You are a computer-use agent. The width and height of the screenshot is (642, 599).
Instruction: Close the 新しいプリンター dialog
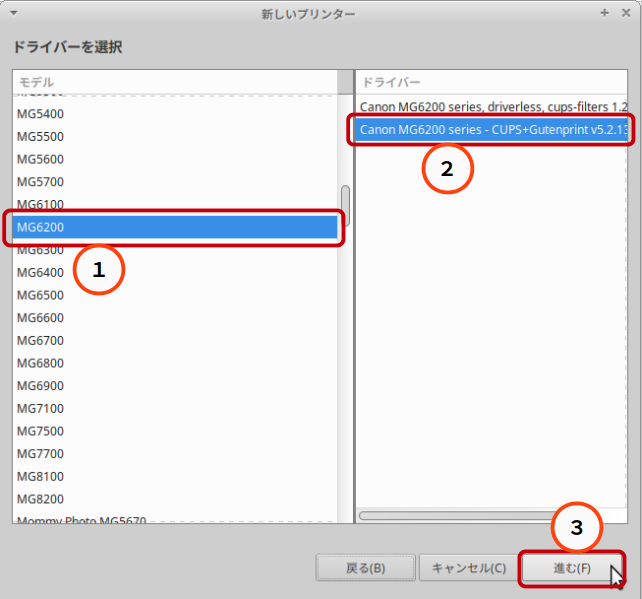626,13
